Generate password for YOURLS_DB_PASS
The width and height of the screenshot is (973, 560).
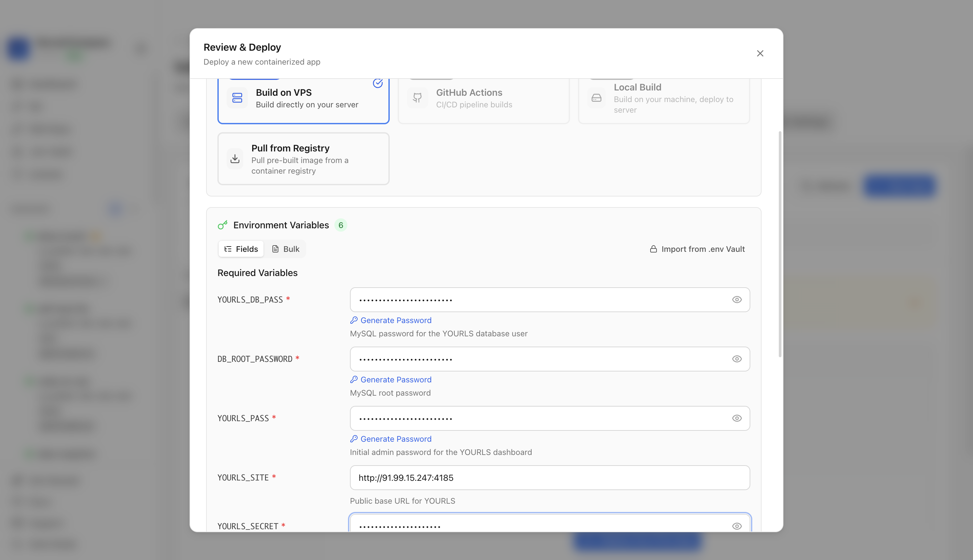click(391, 320)
